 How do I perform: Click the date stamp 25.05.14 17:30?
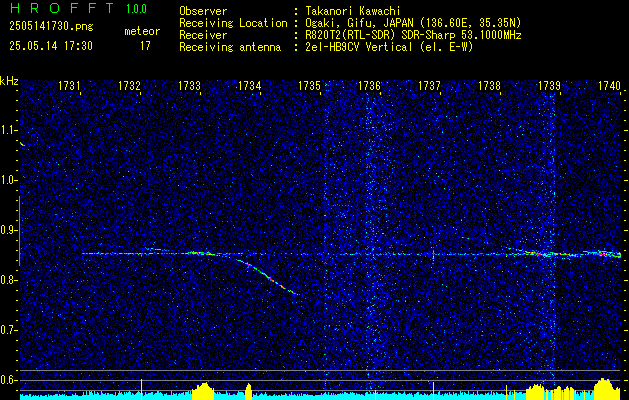click(51, 46)
